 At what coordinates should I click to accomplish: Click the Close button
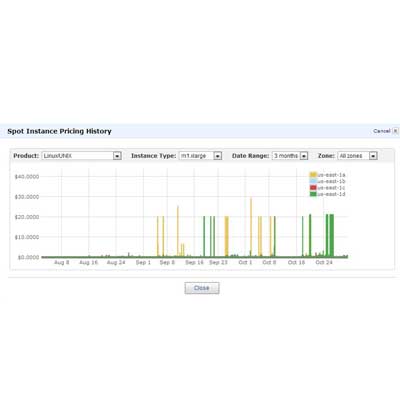(202, 288)
